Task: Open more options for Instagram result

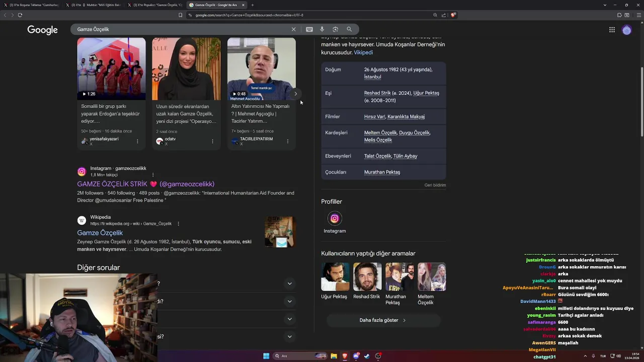Action: tap(153, 174)
